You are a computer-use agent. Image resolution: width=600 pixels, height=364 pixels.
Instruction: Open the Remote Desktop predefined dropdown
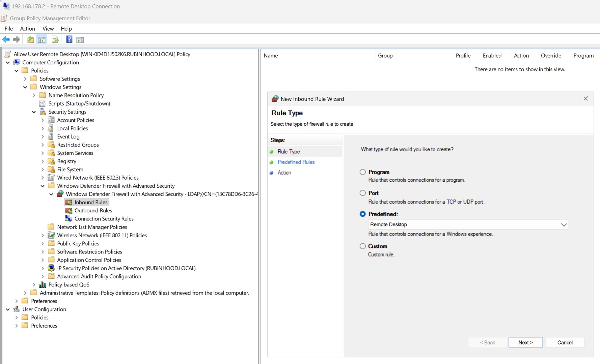click(468, 224)
